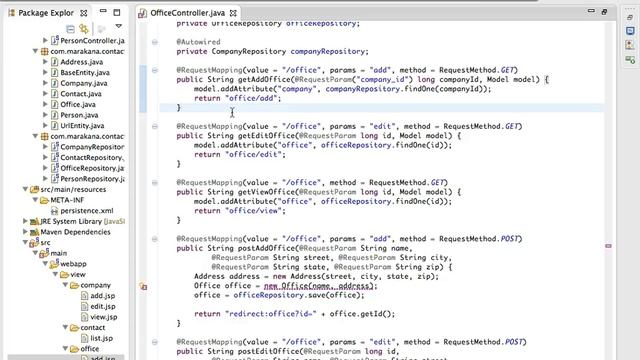Toggle fold marker for postAddOffice method
This screenshot has height=360, width=640.
(x=155, y=239)
